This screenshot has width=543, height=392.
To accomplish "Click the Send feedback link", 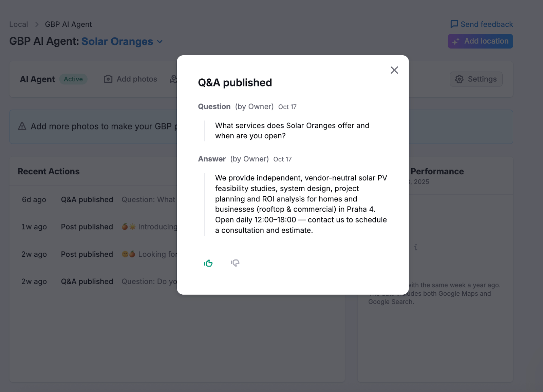I will [x=487, y=24].
